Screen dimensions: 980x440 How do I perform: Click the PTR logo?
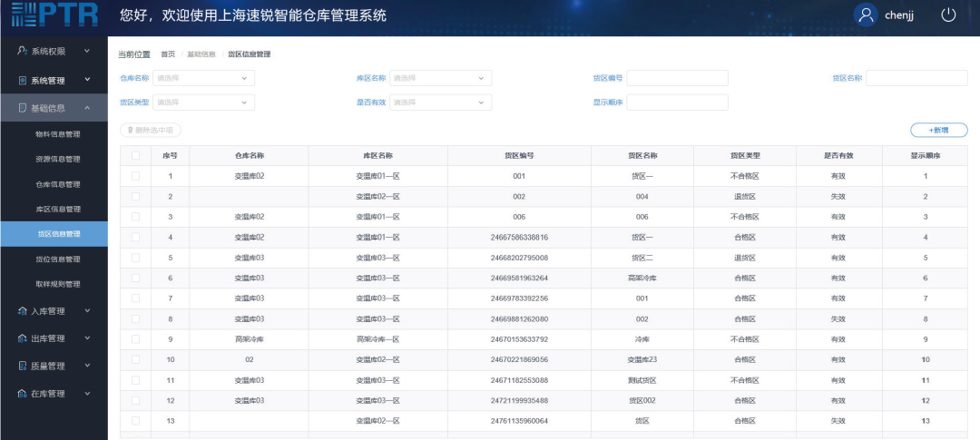55,14
